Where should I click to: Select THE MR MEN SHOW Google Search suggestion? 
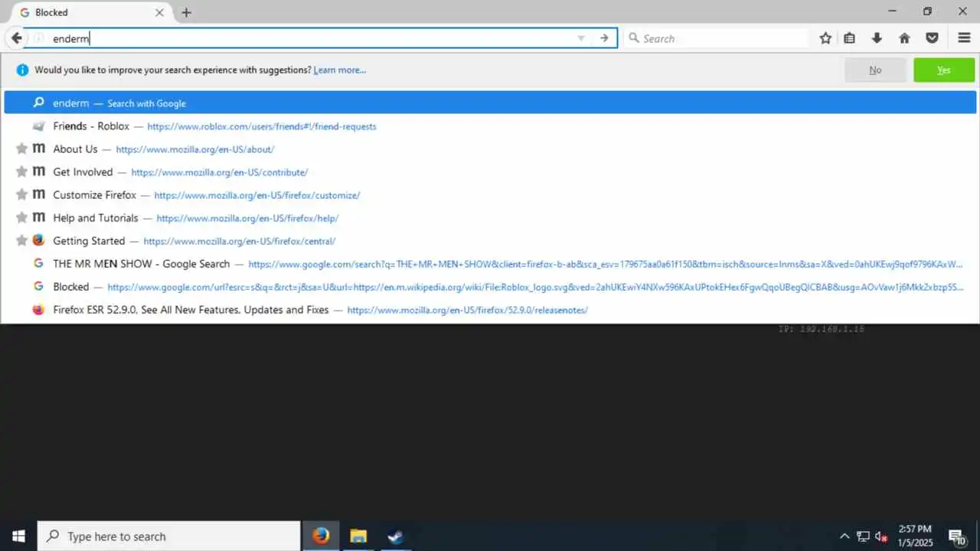click(x=490, y=263)
